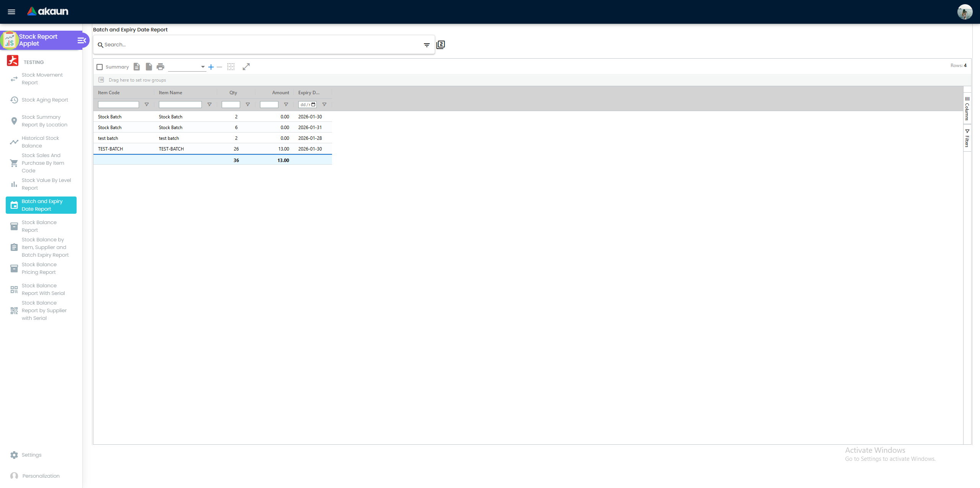
Task: Click the expand fullscreen arrows icon
Action: click(246, 67)
